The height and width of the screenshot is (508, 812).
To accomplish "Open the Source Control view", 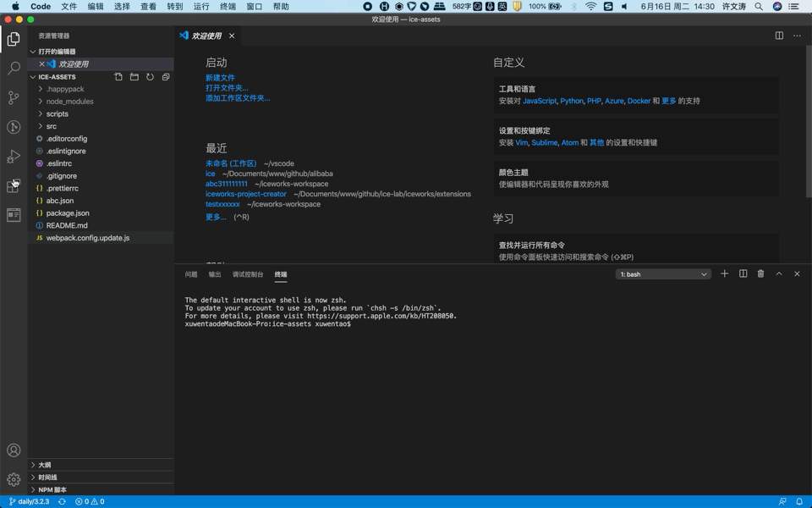I will (14, 97).
